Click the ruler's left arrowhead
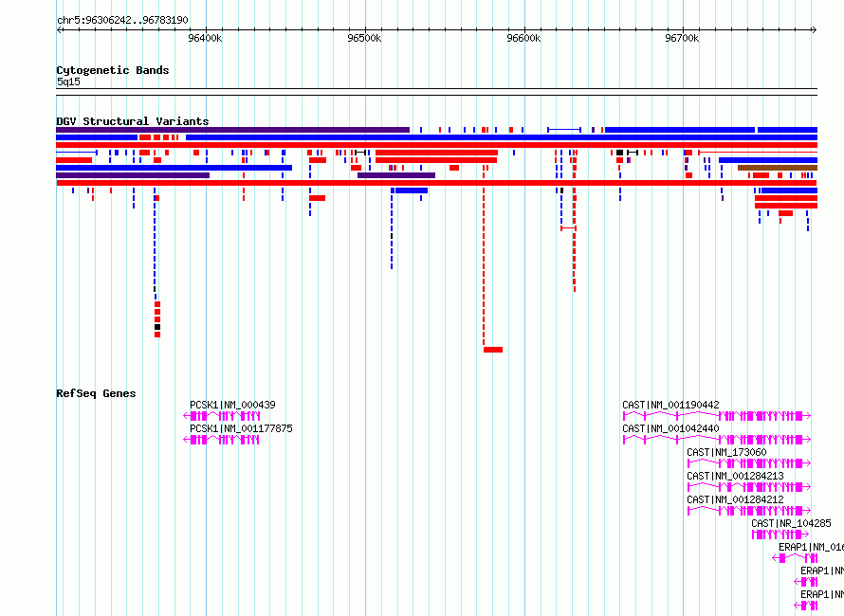844x616 pixels. [59, 30]
